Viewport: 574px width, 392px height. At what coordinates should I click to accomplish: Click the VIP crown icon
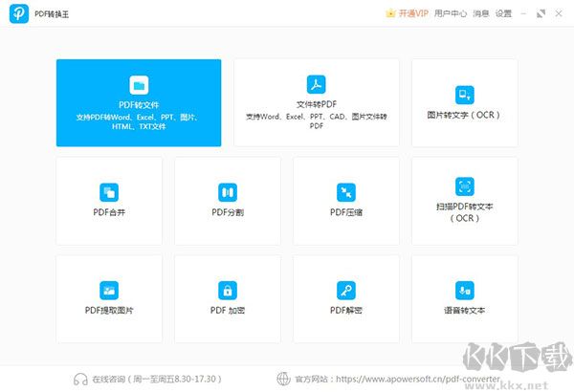(x=390, y=13)
